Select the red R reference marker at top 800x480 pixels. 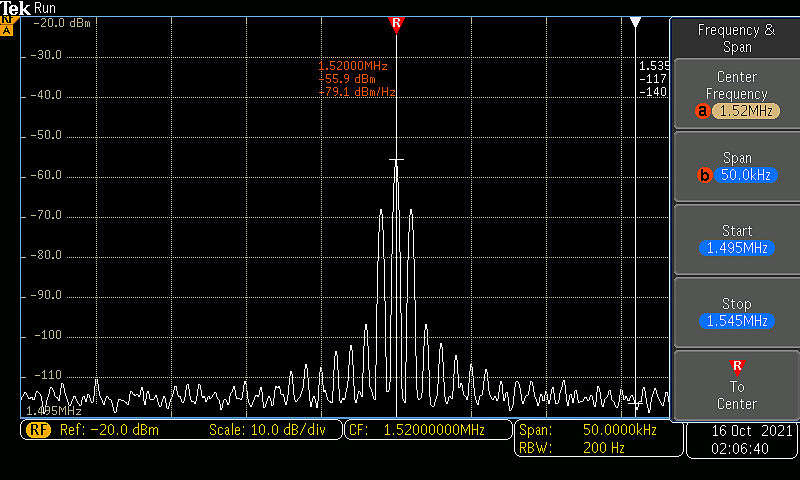pos(396,24)
